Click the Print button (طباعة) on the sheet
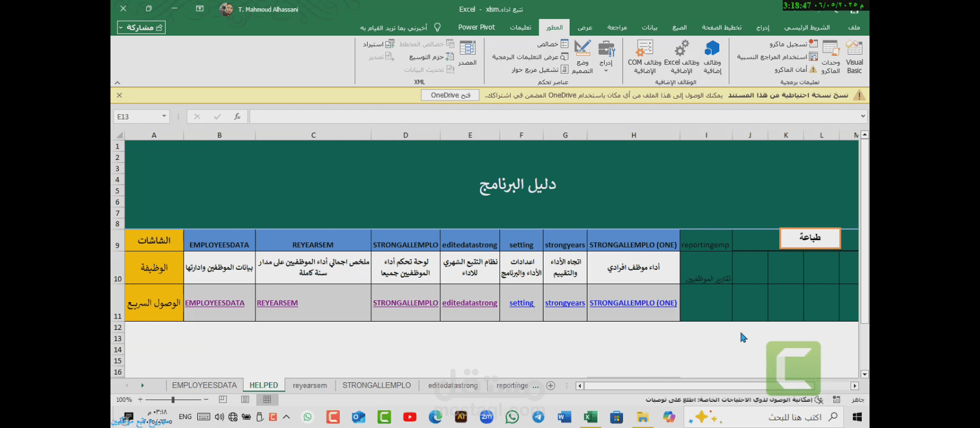 (x=810, y=238)
